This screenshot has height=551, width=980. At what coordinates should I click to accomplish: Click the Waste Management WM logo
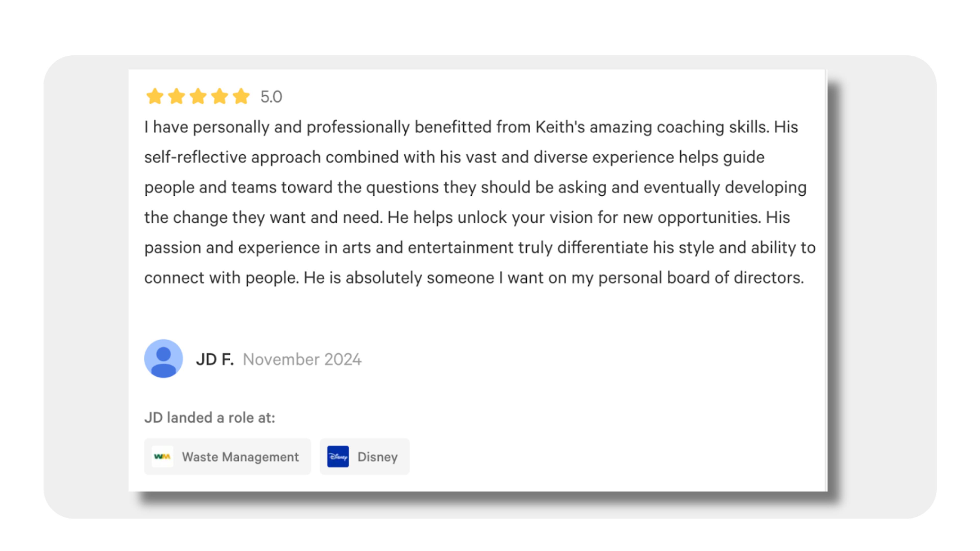point(163,456)
